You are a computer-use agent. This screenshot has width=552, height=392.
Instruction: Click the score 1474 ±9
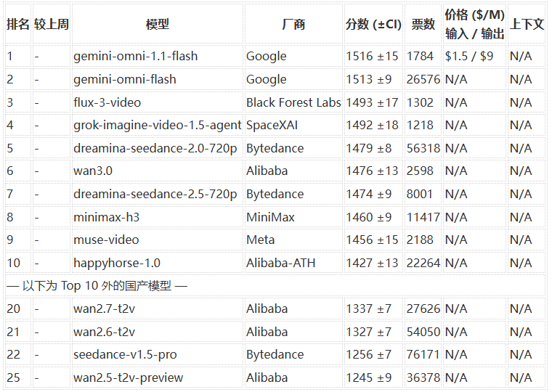[368, 195]
